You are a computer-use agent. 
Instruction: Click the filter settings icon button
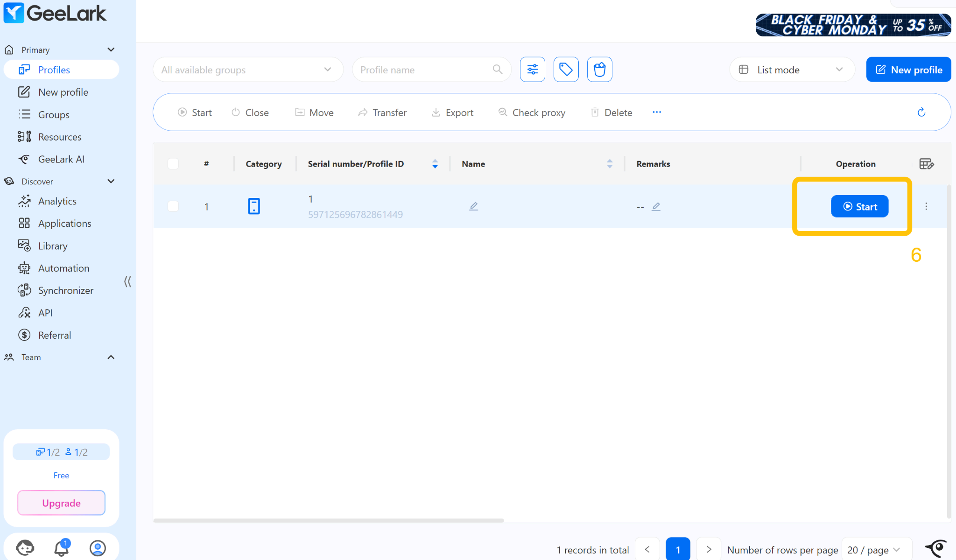(x=532, y=70)
